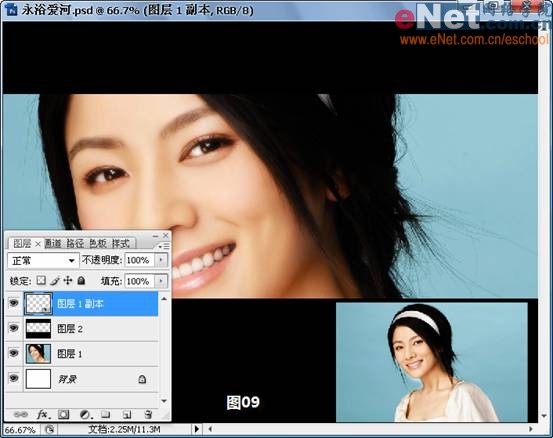Click the 图层 1 portrait thumbnail
553x438 pixels.
(x=38, y=354)
